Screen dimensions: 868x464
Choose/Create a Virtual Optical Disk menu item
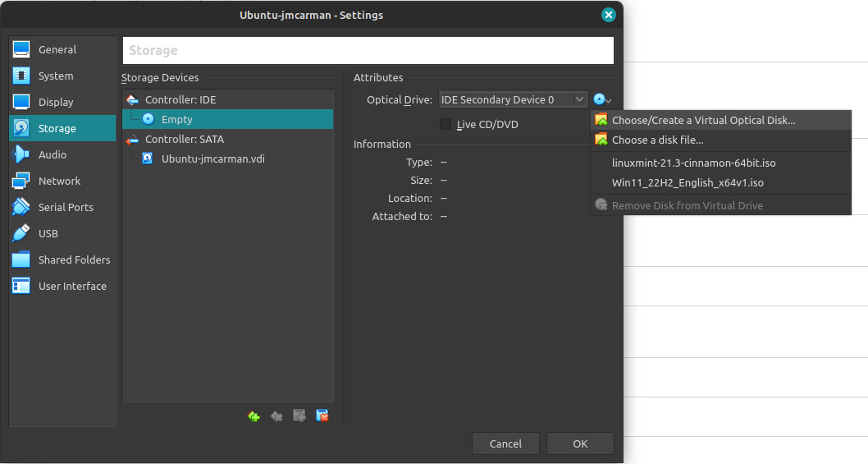click(721, 120)
